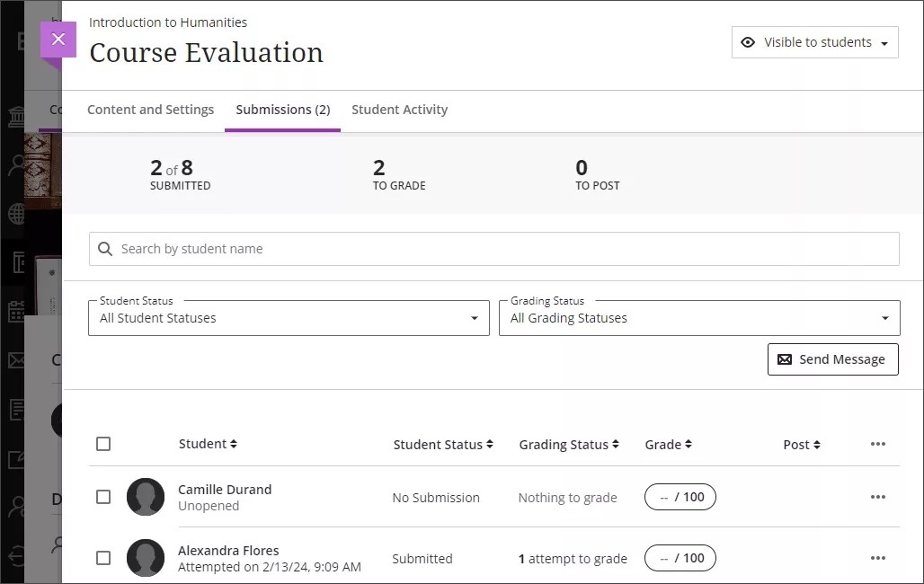This screenshot has width=924, height=584.
Task: Check the checkbox next to Camille Durand
Action: 103,497
